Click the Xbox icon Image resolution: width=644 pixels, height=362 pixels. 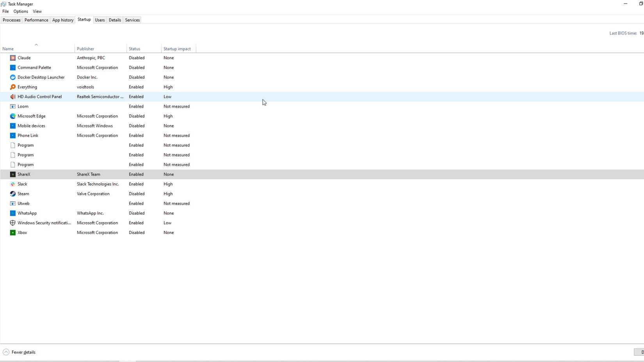tap(13, 233)
